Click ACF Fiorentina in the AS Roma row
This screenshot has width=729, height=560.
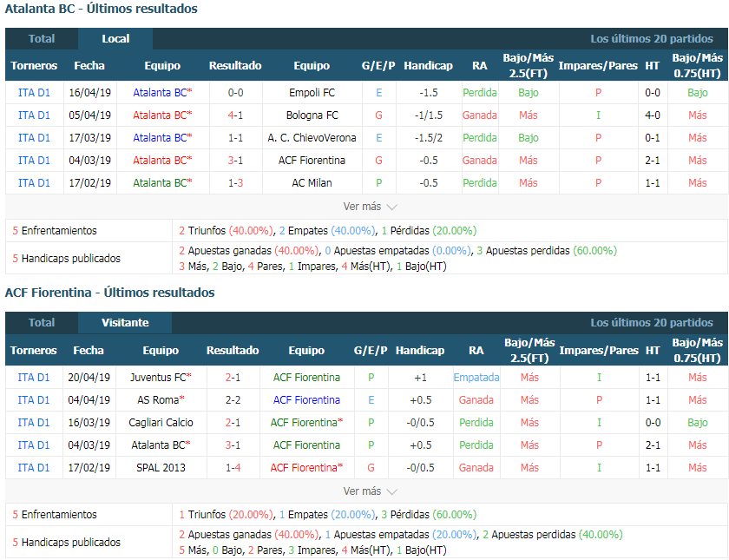(306, 400)
